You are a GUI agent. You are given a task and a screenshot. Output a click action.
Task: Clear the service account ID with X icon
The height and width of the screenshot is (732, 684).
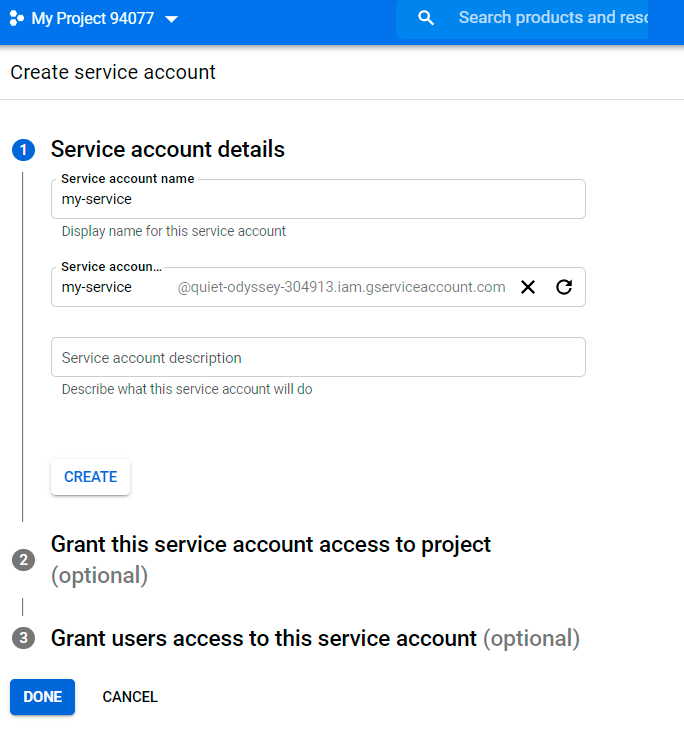click(528, 287)
